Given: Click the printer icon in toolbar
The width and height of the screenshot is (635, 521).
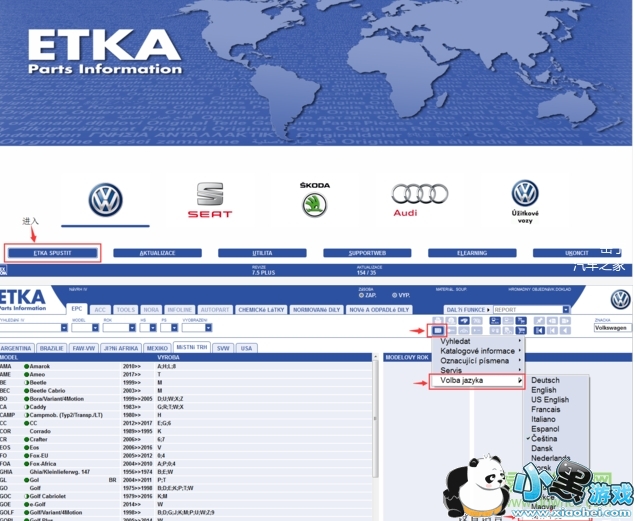Looking at the screenshot, I should [438, 321].
